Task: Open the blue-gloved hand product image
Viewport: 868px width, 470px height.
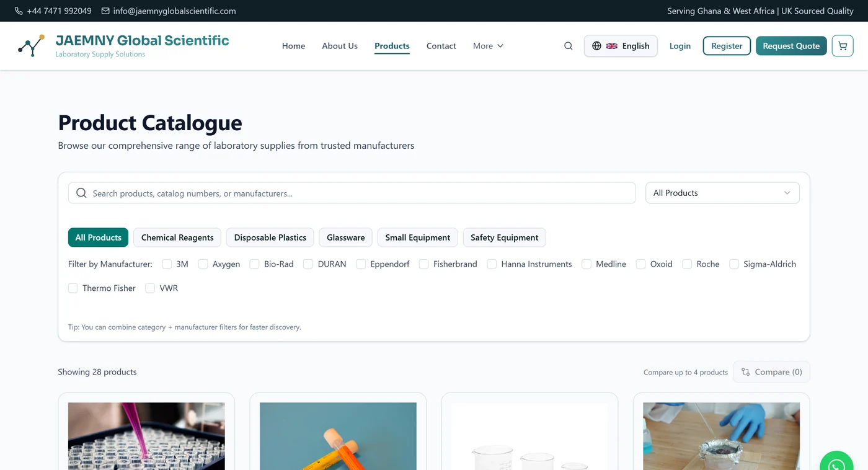Action: (721, 437)
